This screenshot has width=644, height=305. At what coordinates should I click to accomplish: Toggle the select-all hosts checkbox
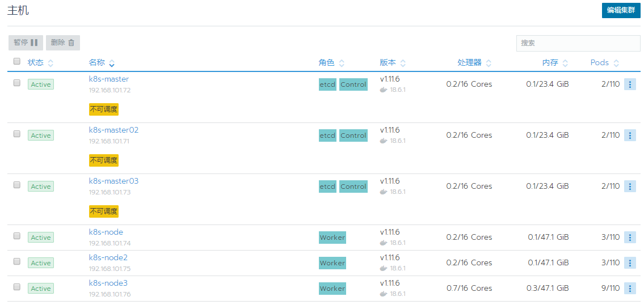17,62
